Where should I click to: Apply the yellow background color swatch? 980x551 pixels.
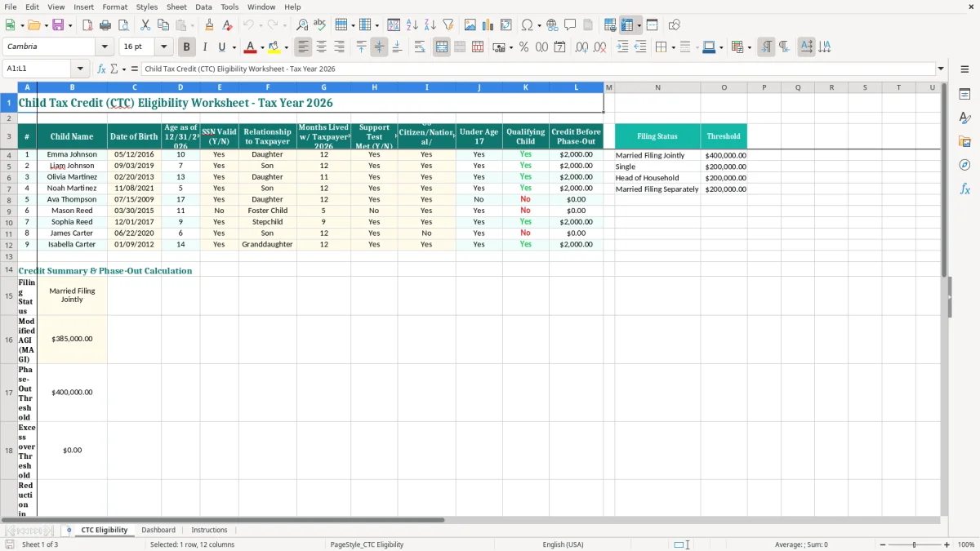[274, 47]
